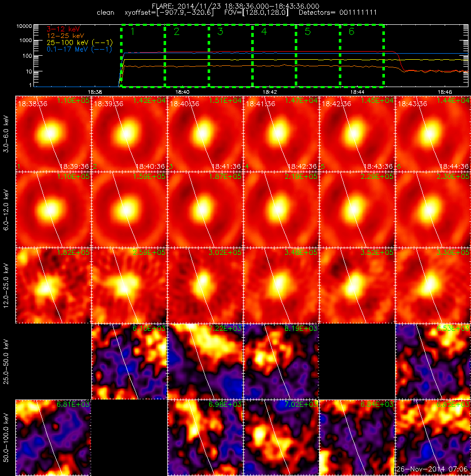Click the '12.0-25.0 keV' row label
This screenshot has height=476, width=471.
pyautogui.click(x=7, y=286)
